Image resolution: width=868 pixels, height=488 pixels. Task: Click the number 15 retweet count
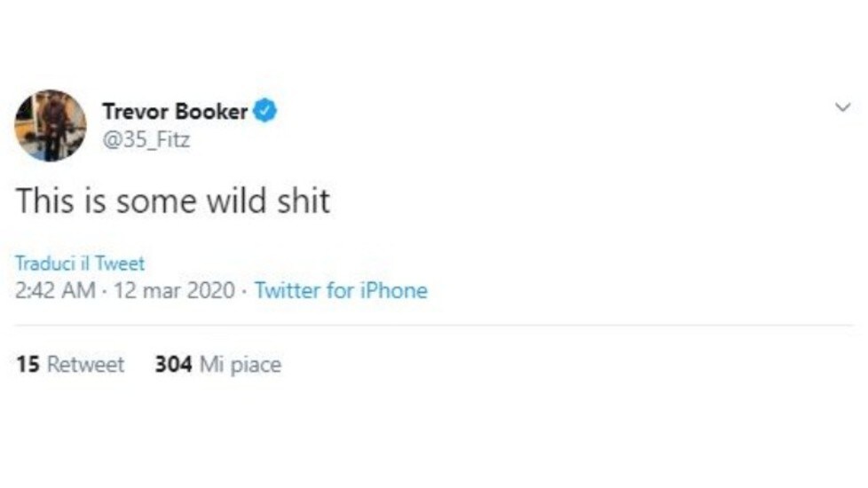point(28,365)
